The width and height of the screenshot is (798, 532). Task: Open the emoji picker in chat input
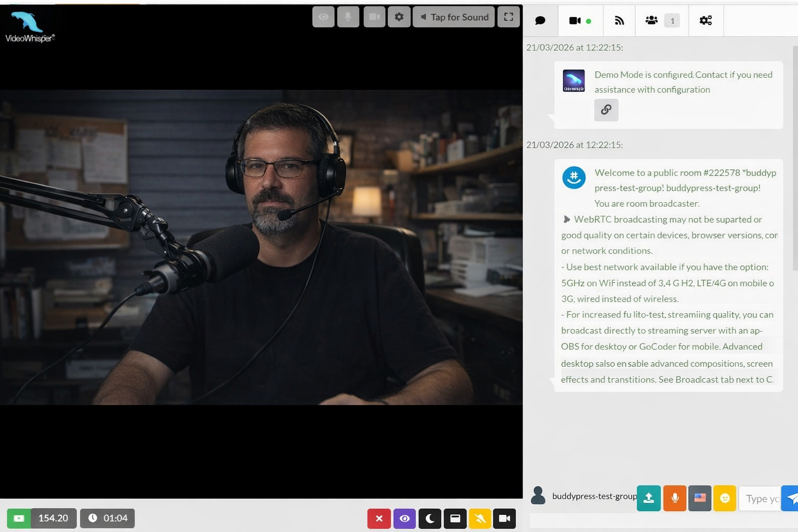click(x=725, y=498)
